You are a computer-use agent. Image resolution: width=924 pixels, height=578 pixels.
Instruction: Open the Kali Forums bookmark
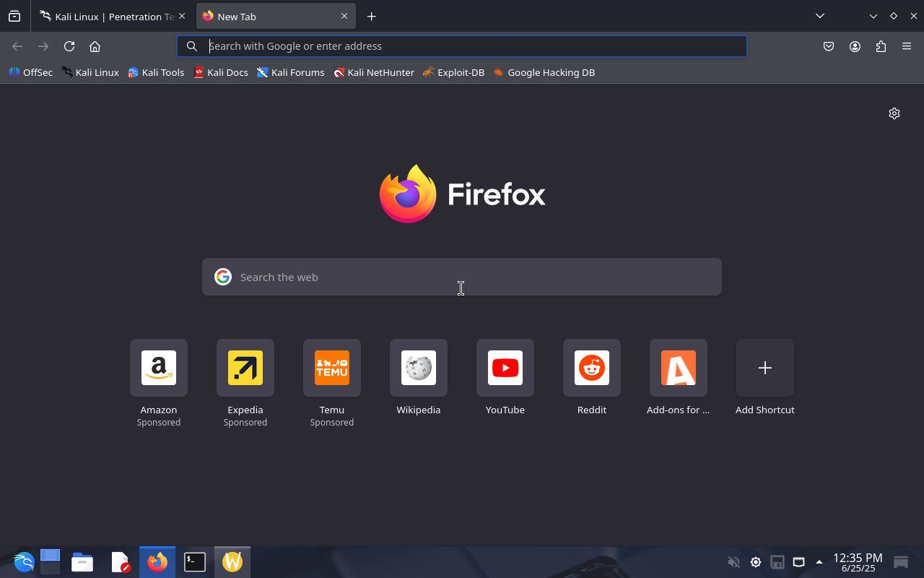pyautogui.click(x=290, y=72)
